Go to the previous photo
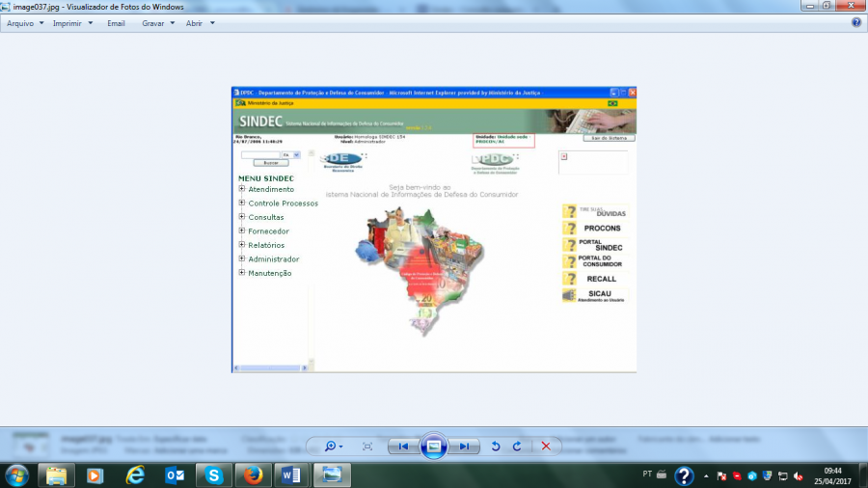The width and height of the screenshot is (868, 488). 403,447
